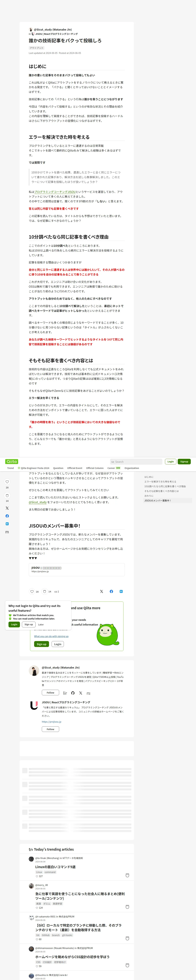The width and height of the screenshot is (196, 980).
Task: Open JISOU | Reactプログラミングコーチング link under the author name
Action: click(x=56, y=34)
